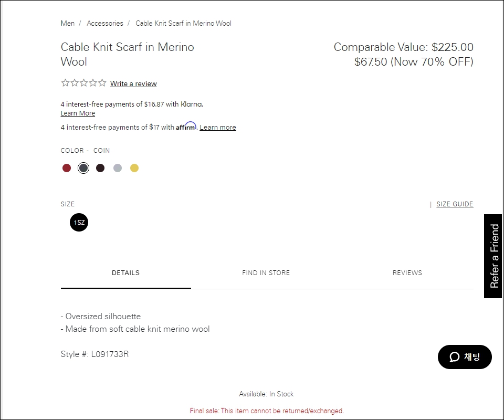Open the Size Guide link
The image size is (504, 420).
[455, 204]
